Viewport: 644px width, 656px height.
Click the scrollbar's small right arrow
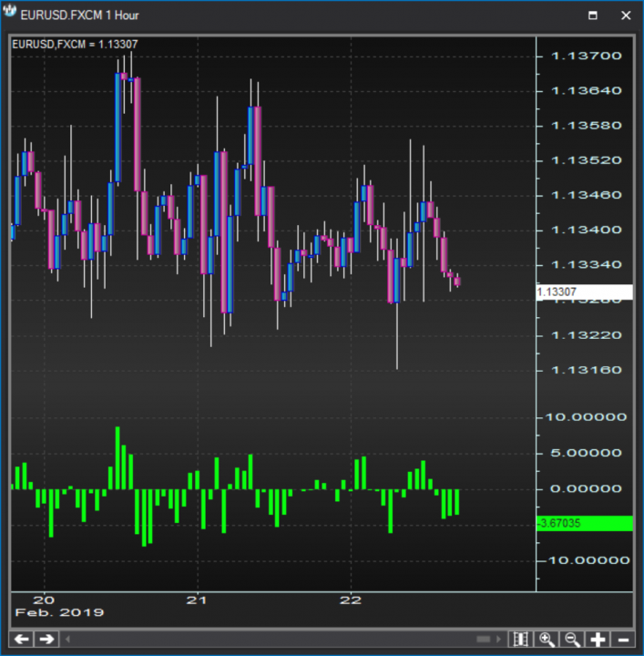click(x=498, y=640)
